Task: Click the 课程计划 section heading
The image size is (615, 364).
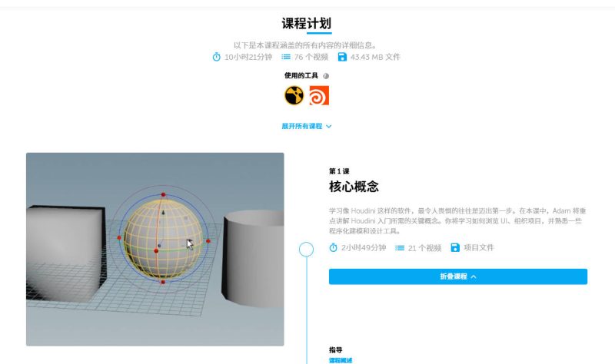Action: click(x=306, y=24)
